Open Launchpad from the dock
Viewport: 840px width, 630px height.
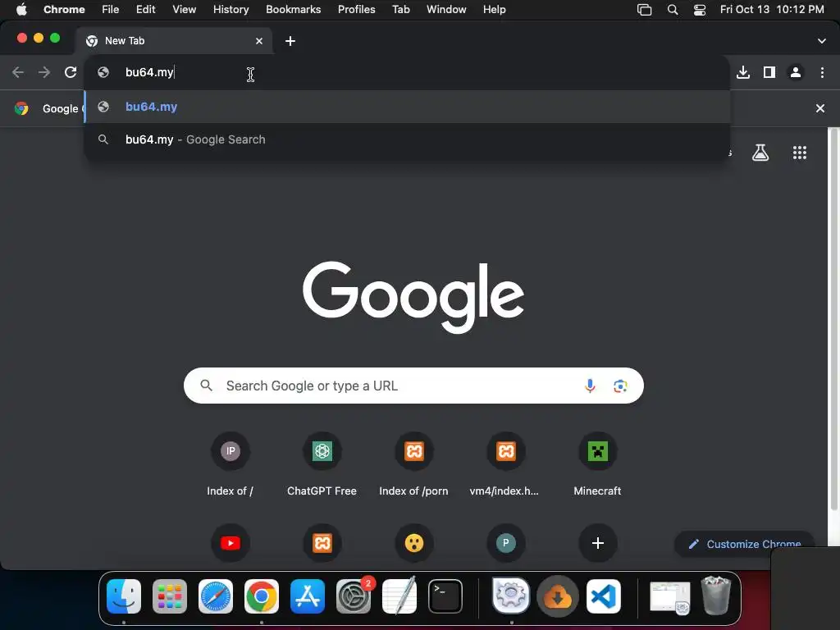pos(170,596)
